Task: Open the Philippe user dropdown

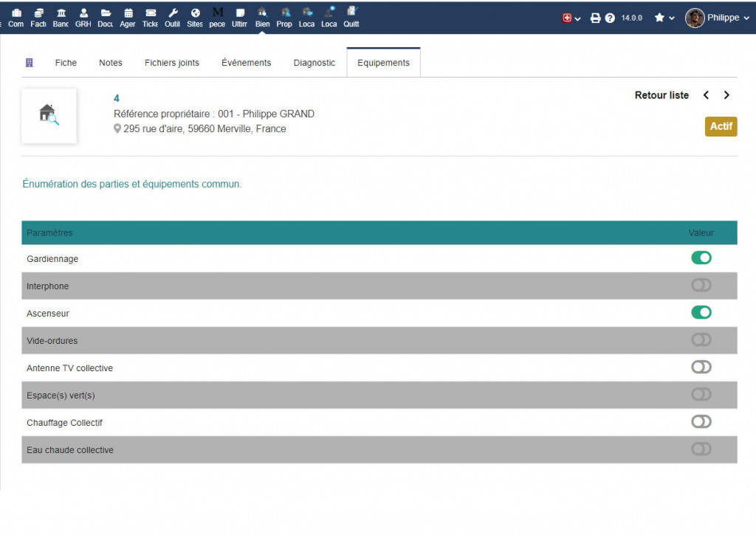Action: [728, 18]
